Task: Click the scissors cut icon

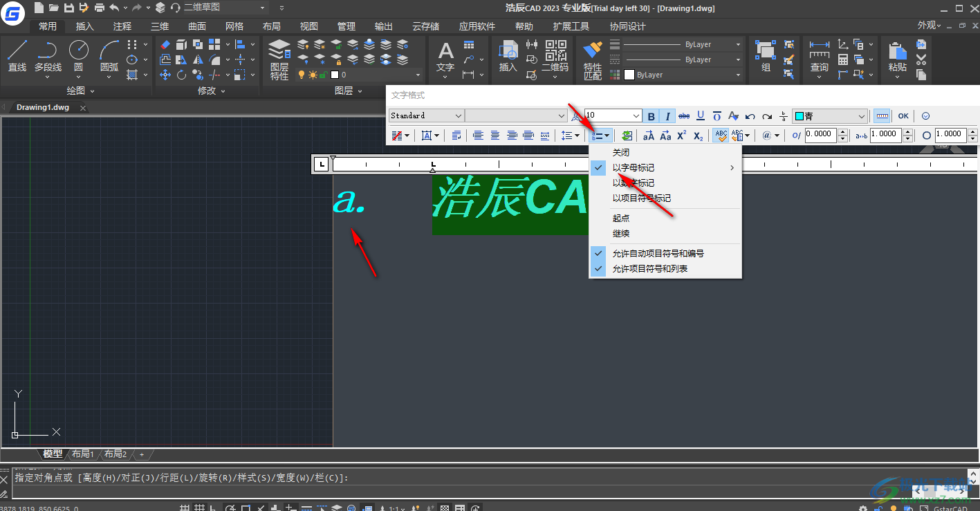Action: click(x=921, y=59)
